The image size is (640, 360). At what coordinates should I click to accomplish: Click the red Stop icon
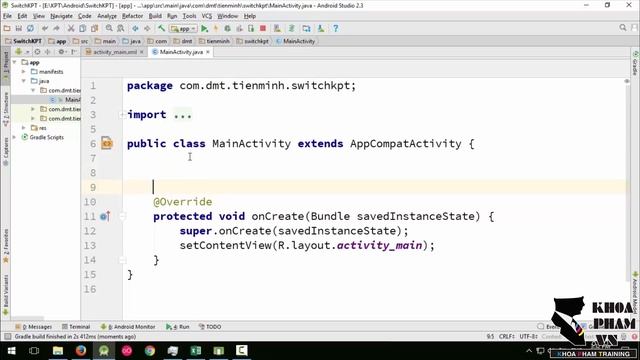[x=263, y=29]
